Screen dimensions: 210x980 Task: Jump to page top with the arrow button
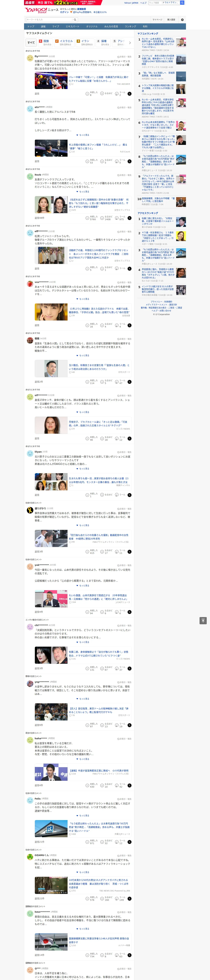click(x=203, y=621)
